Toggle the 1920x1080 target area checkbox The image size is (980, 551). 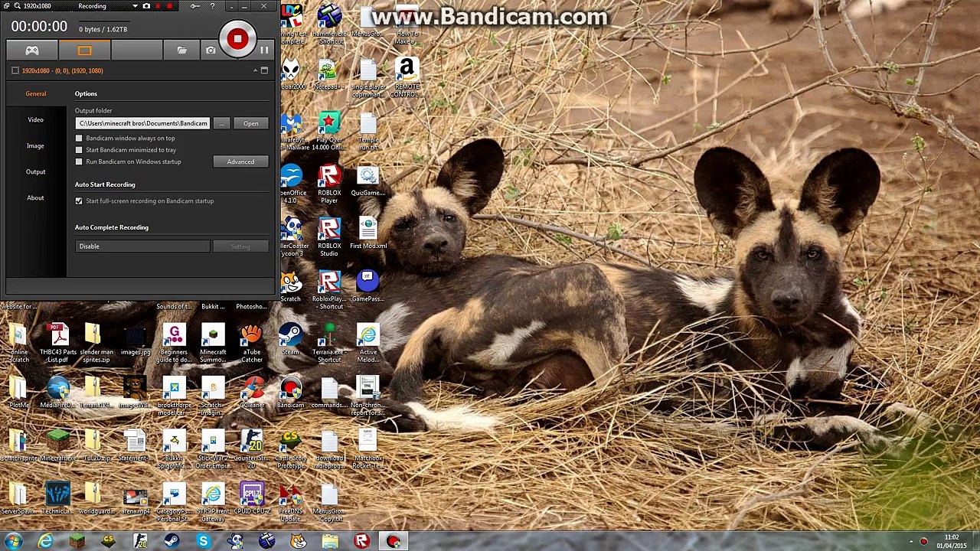pos(15,70)
